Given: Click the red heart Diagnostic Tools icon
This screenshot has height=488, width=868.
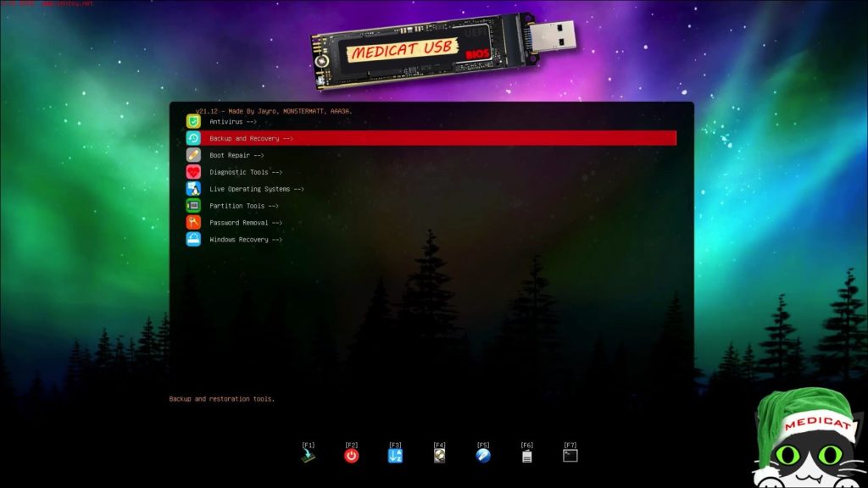Looking at the screenshot, I should click(x=193, y=172).
